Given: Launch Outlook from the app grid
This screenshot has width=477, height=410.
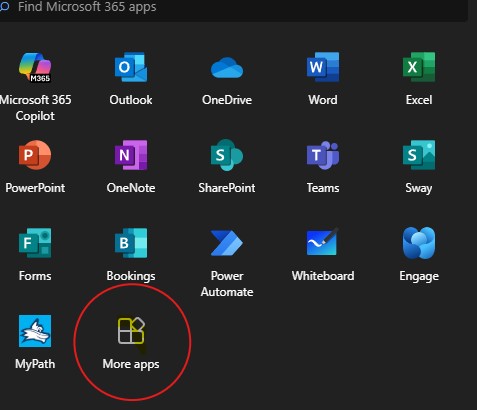Looking at the screenshot, I should point(131,67).
